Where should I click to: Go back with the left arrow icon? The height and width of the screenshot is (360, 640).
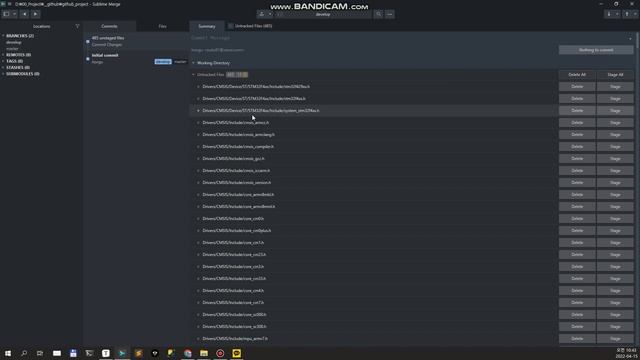(24, 14)
